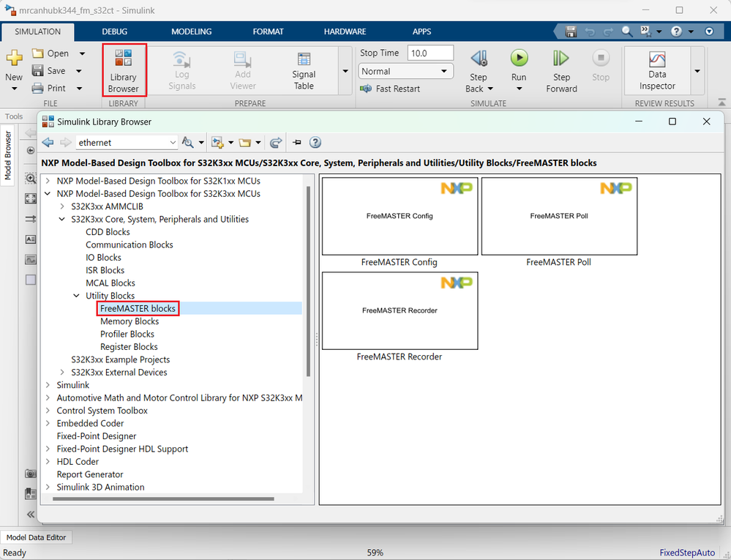Select Communication Blocks in the tree
The width and height of the screenshot is (731, 560).
pos(129,244)
